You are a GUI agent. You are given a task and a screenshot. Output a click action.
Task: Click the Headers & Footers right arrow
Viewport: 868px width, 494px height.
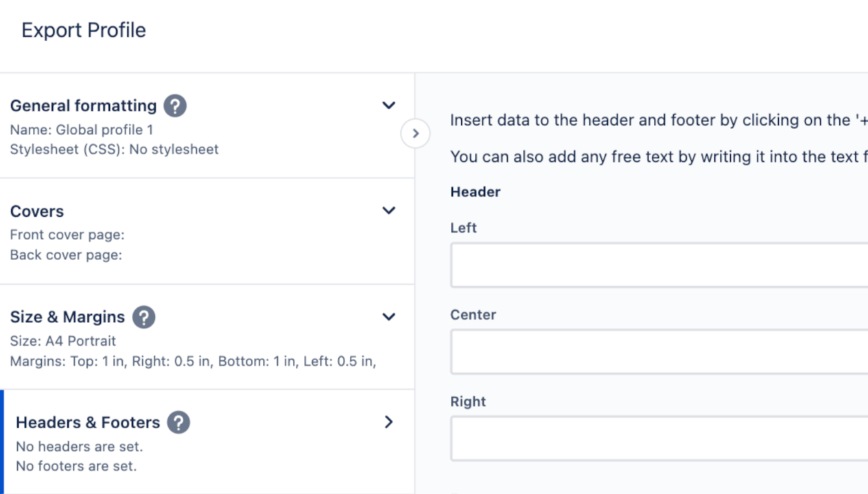pos(388,422)
